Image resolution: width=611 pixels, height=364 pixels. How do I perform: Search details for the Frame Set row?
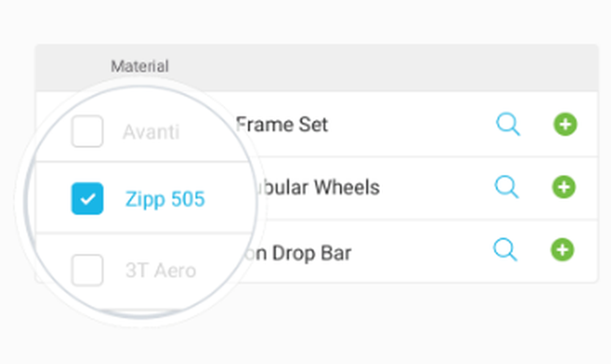pyautogui.click(x=508, y=124)
